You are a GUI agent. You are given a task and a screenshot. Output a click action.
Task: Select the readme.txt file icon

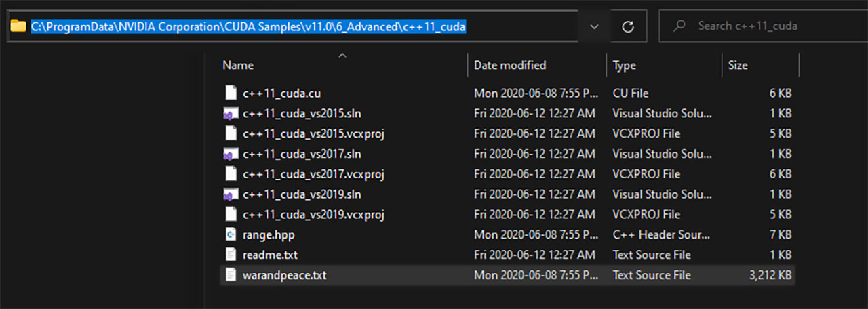pyautogui.click(x=231, y=255)
